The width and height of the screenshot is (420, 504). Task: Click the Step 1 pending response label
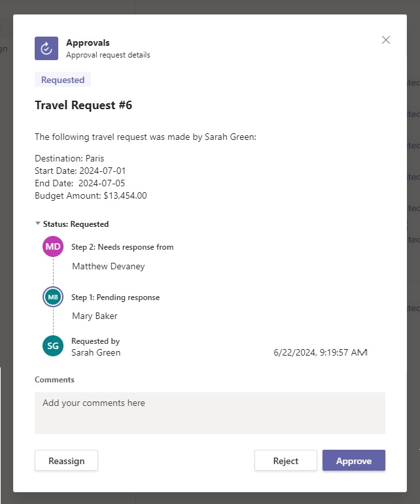(x=115, y=297)
